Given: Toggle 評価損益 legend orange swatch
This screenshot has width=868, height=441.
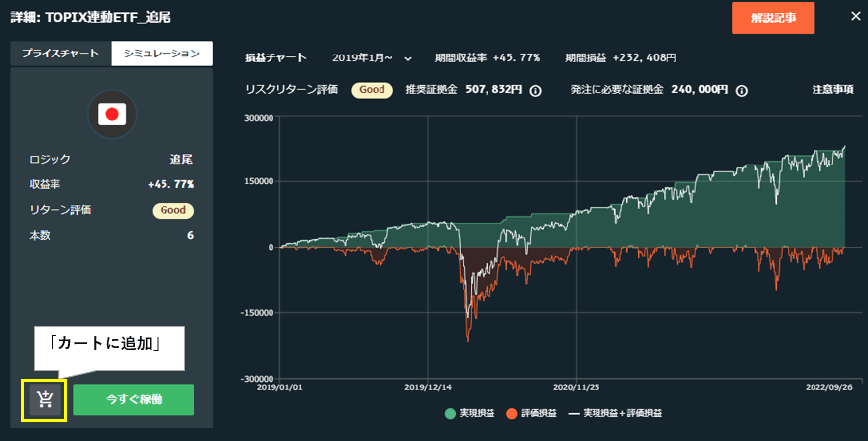Looking at the screenshot, I should pos(512,413).
